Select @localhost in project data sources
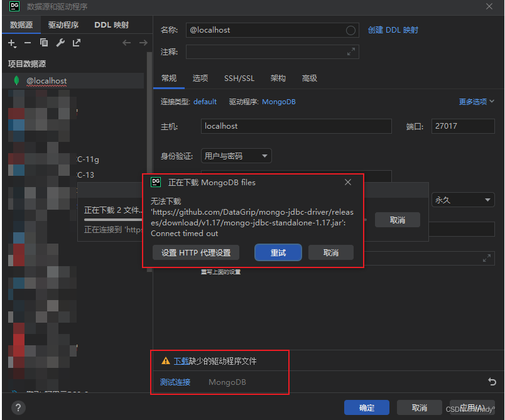The image size is (505, 420). click(x=73, y=80)
